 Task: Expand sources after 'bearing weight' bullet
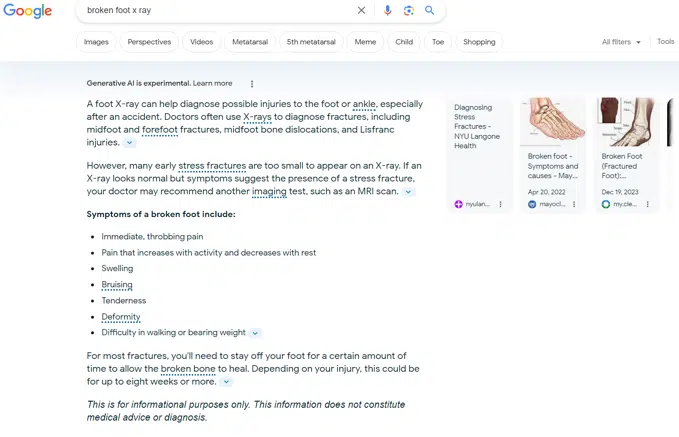click(x=255, y=333)
